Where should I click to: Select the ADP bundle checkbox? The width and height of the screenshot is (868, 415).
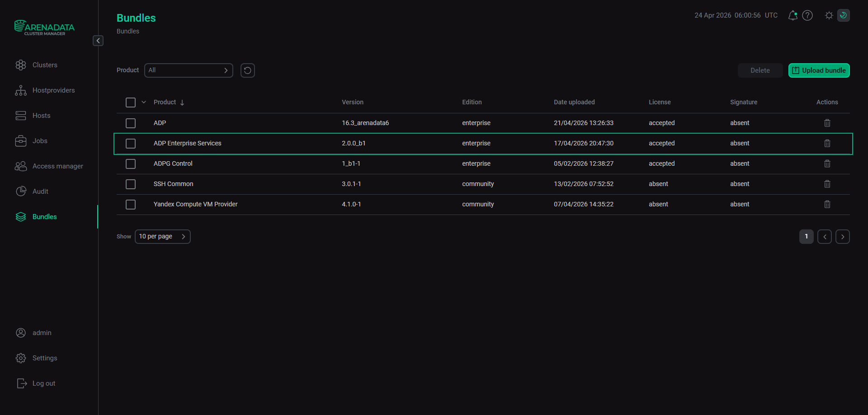pyautogui.click(x=131, y=123)
